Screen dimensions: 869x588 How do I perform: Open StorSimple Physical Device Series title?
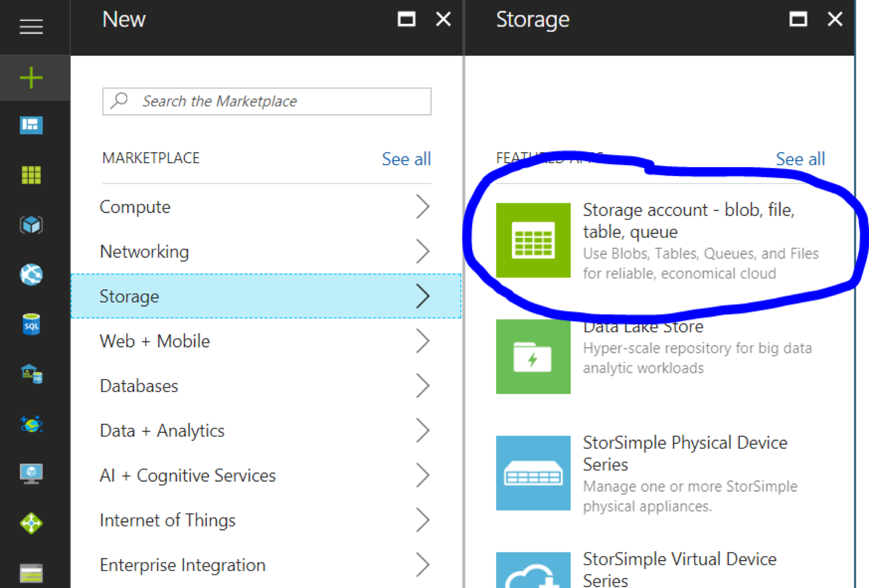click(x=685, y=453)
